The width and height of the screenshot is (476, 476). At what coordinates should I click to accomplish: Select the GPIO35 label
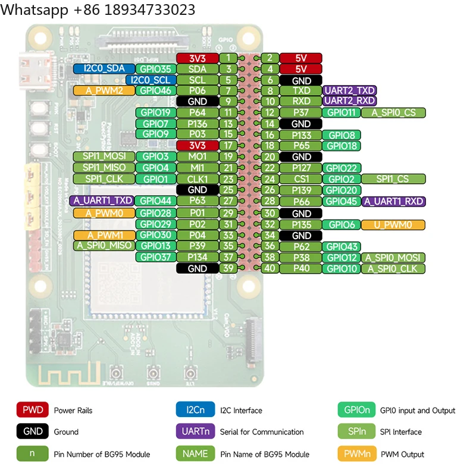155,69
